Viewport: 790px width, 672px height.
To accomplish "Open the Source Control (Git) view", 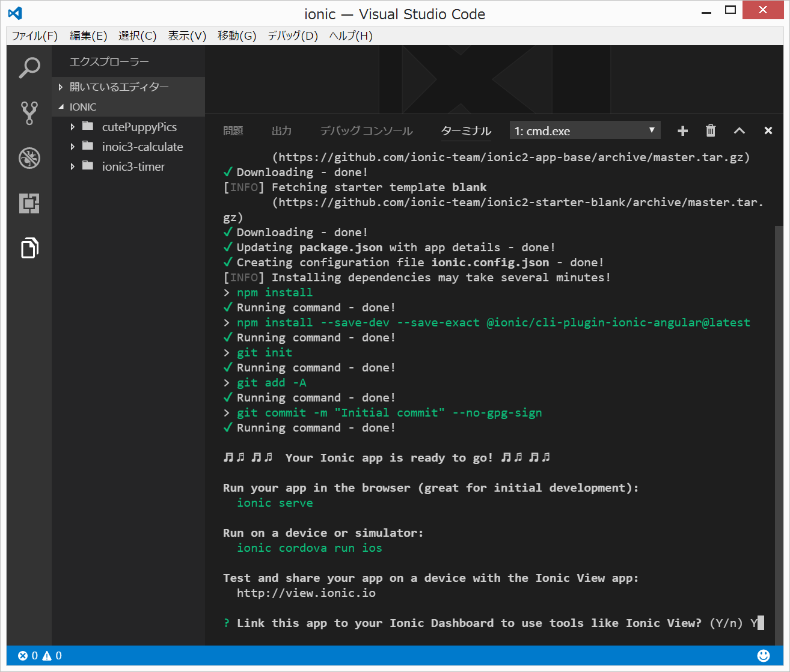I will 29,113.
